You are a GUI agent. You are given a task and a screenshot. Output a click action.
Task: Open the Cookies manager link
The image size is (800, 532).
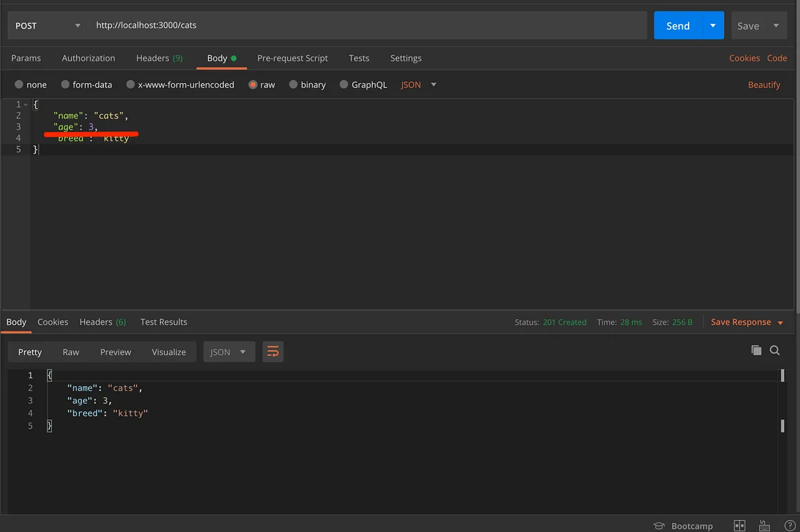(745, 58)
